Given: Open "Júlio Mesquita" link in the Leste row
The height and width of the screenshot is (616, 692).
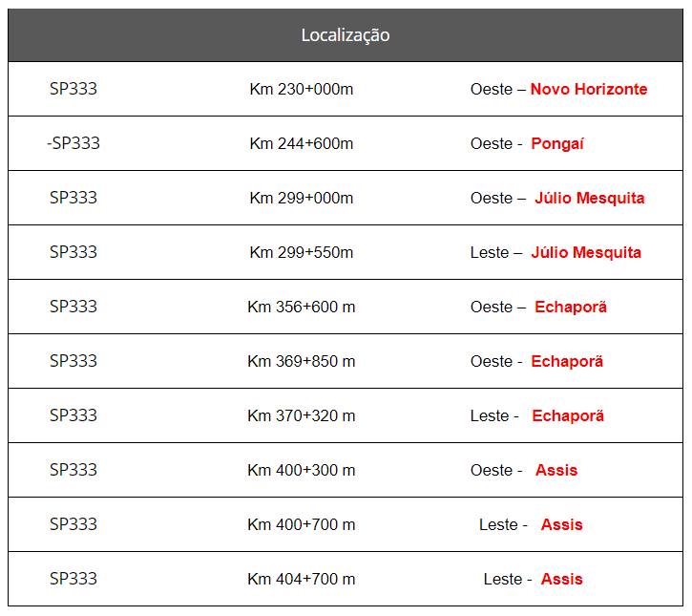Looking at the screenshot, I should click(586, 253).
